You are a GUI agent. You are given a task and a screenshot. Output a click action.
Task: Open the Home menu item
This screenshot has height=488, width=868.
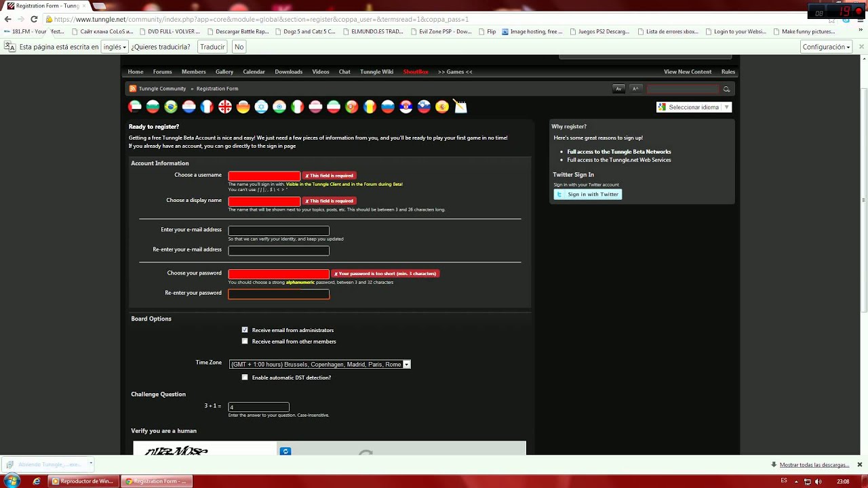tap(136, 72)
